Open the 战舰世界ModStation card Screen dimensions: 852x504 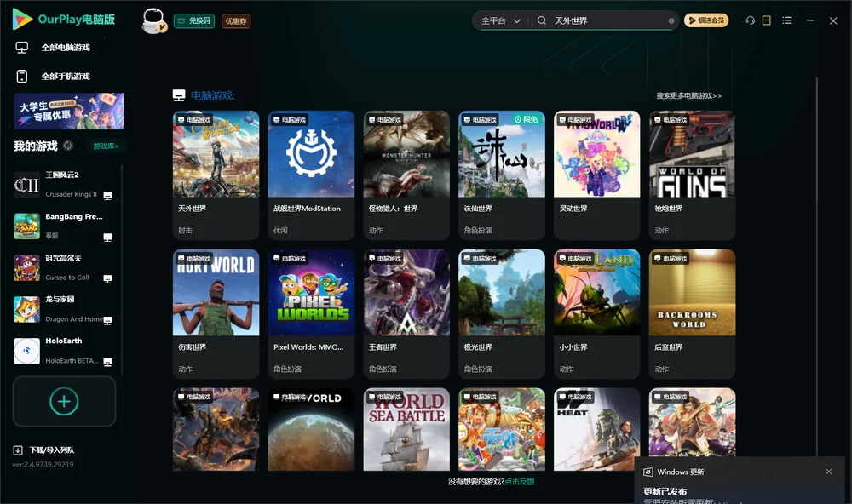(311, 175)
